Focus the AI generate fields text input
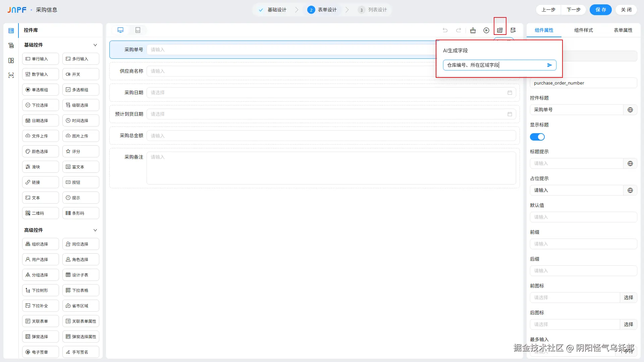Viewport: 644px width, 362px height. [x=494, y=65]
